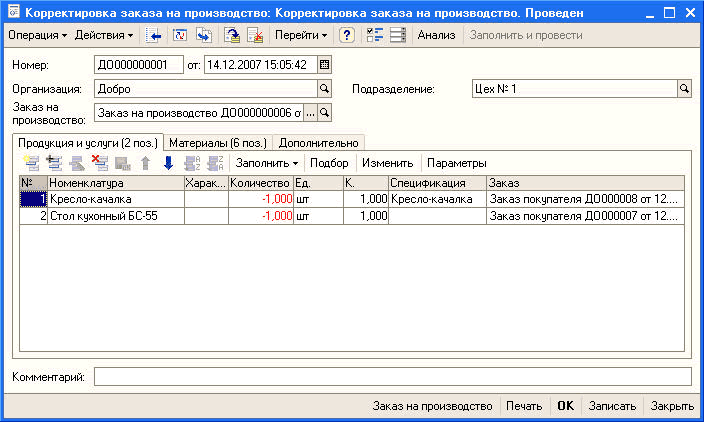Add a new row icon in table toolbar

(31, 163)
